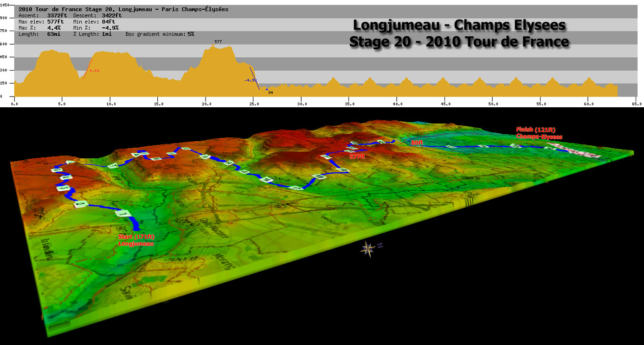Click the '10.0' distance axis tick
The image size is (644, 345).
[x=110, y=104]
